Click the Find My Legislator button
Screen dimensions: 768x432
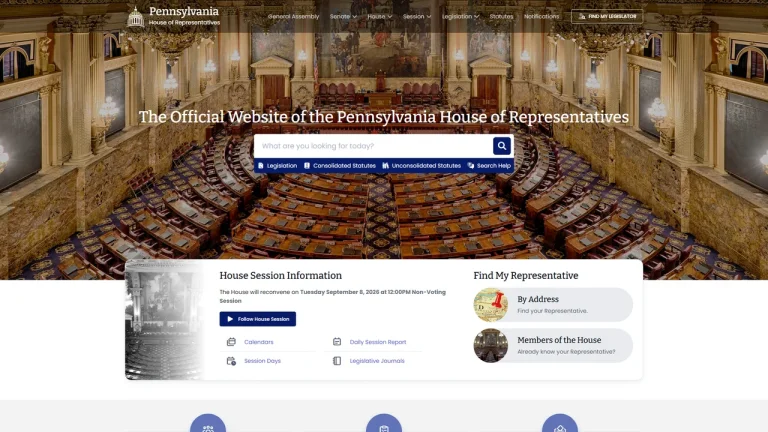click(607, 17)
